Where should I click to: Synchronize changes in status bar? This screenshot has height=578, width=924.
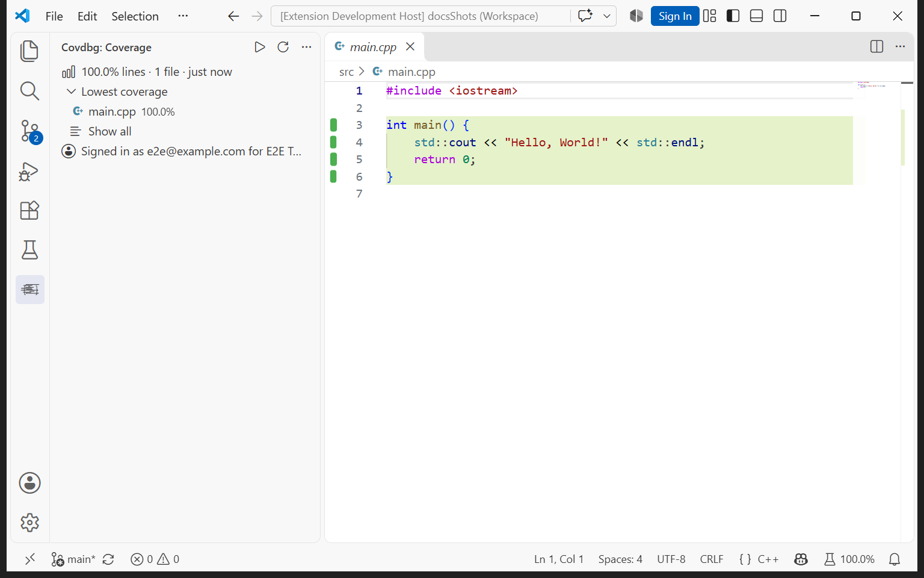point(108,559)
